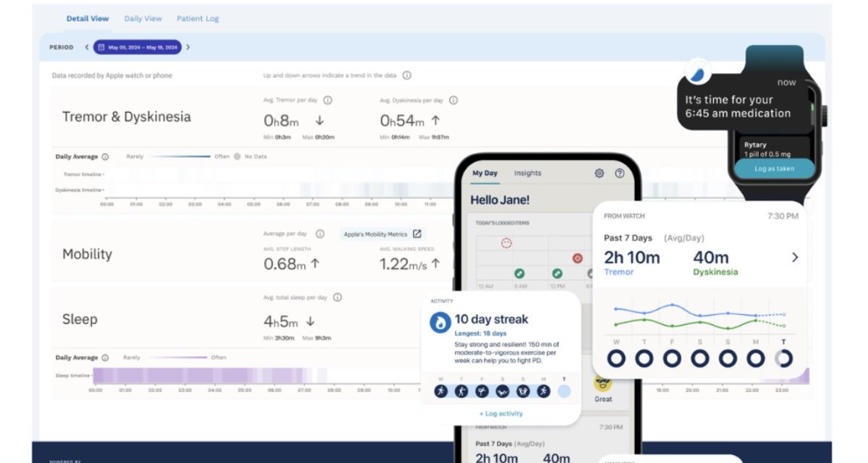Viewport: 868px width, 463px height.
Task: Advance to the next period
Action: [188, 47]
